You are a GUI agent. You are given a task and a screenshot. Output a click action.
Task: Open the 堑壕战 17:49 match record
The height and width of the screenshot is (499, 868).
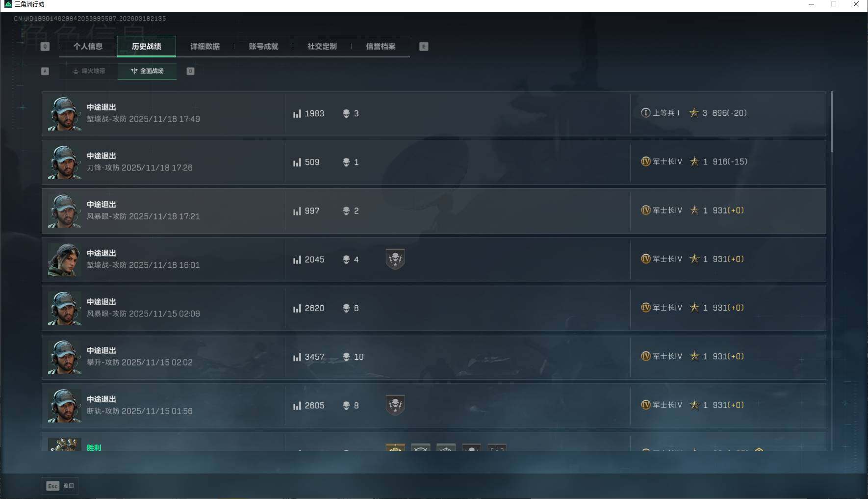(x=434, y=113)
